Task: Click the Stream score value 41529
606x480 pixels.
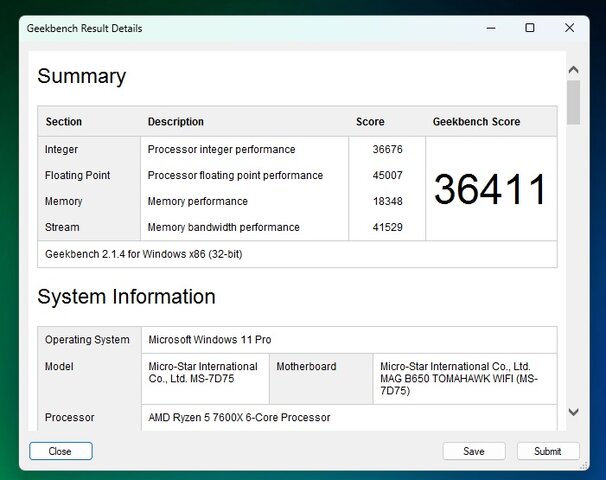Action: pos(387,227)
